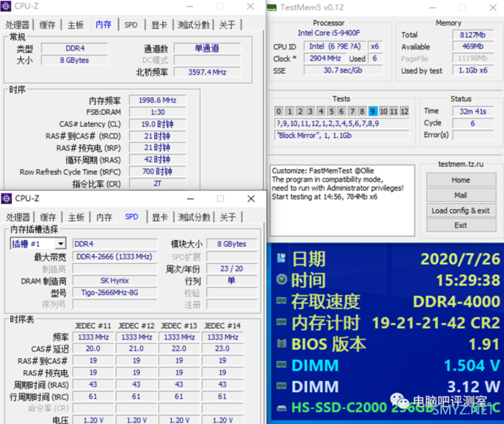504x424 pixels.
Task: Select SPD tab in top CPU-Z window
Action: (131, 24)
